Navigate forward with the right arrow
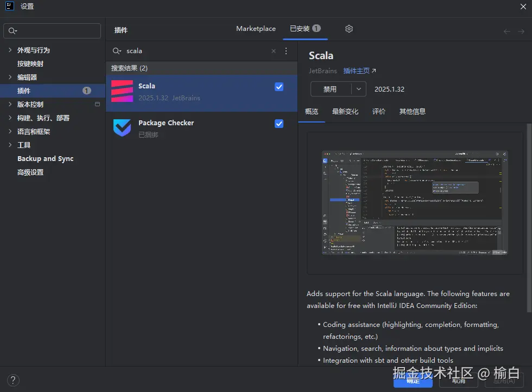This screenshot has height=392, width=532. point(521,31)
